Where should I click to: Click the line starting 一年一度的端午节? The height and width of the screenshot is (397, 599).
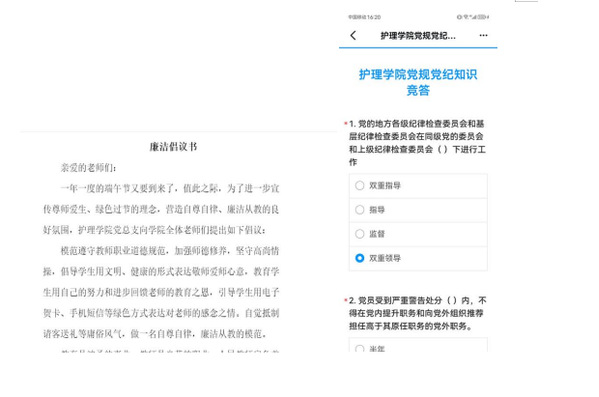pos(170,188)
